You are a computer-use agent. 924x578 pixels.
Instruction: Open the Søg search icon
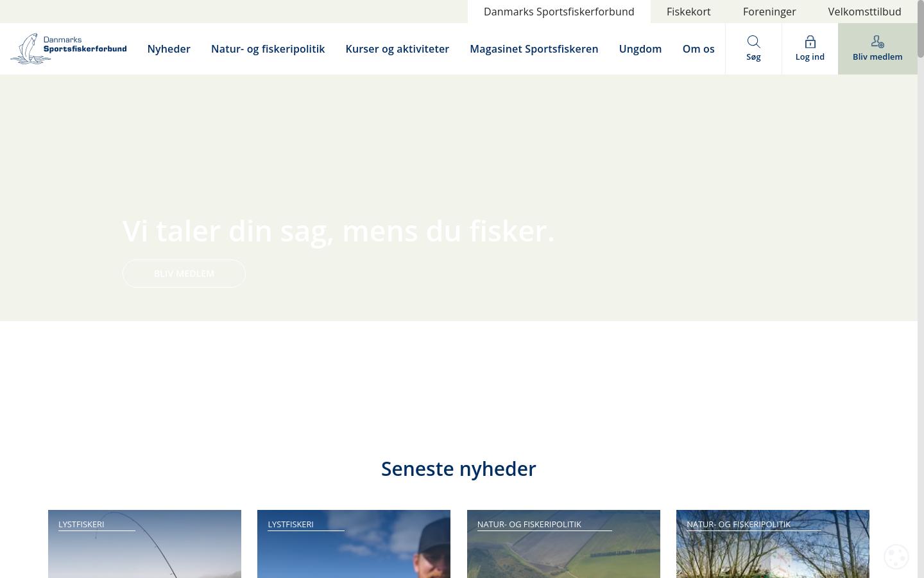click(753, 48)
